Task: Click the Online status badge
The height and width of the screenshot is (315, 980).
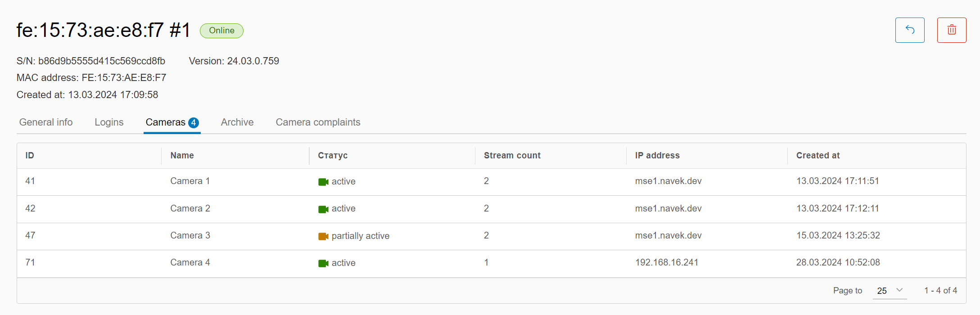Action: click(221, 31)
